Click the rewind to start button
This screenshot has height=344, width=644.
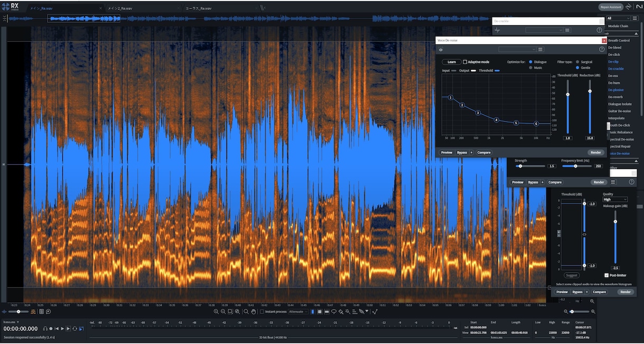(56, 329)
